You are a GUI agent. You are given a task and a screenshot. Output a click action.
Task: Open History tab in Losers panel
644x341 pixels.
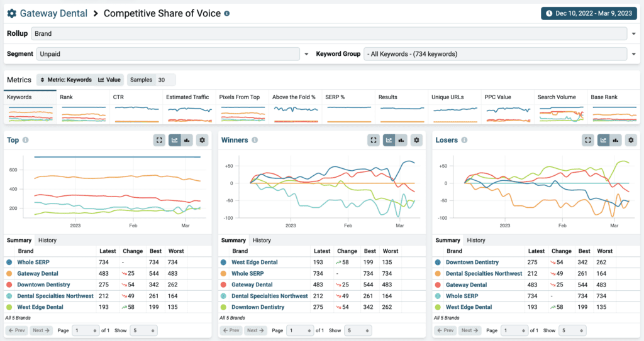(476, 241)
